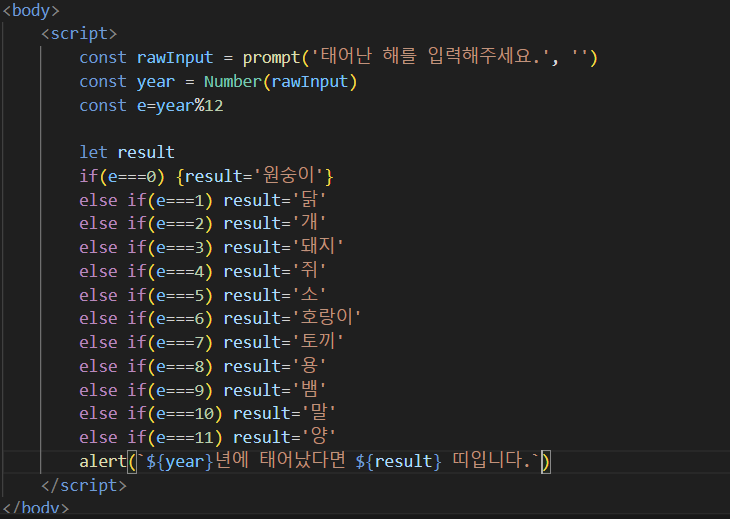Click the '양' string on e===11 line
The height and width of the screenshot is (519, 730).
click(318, 437)
